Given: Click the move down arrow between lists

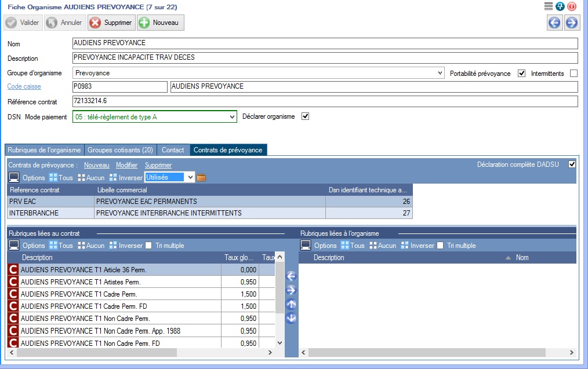Looking at the screenshot, I should pyautogui.click(x=291, y=318).
